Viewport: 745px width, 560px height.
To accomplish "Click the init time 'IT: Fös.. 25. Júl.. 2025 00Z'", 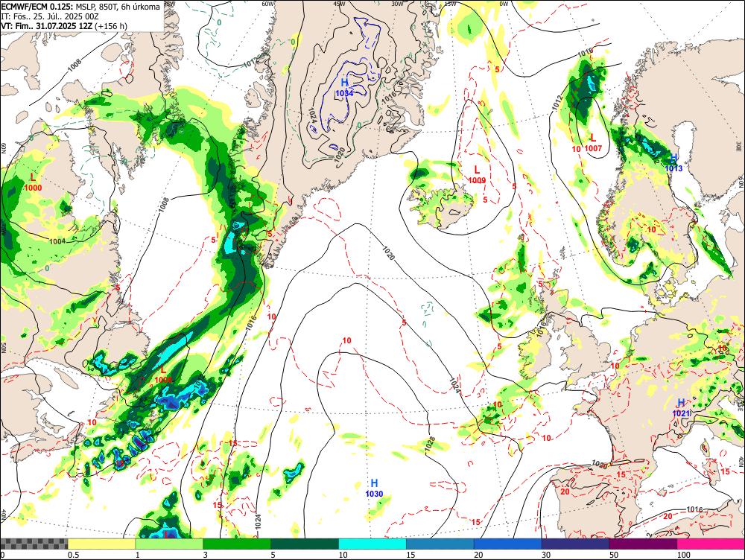I will (51, 16).
